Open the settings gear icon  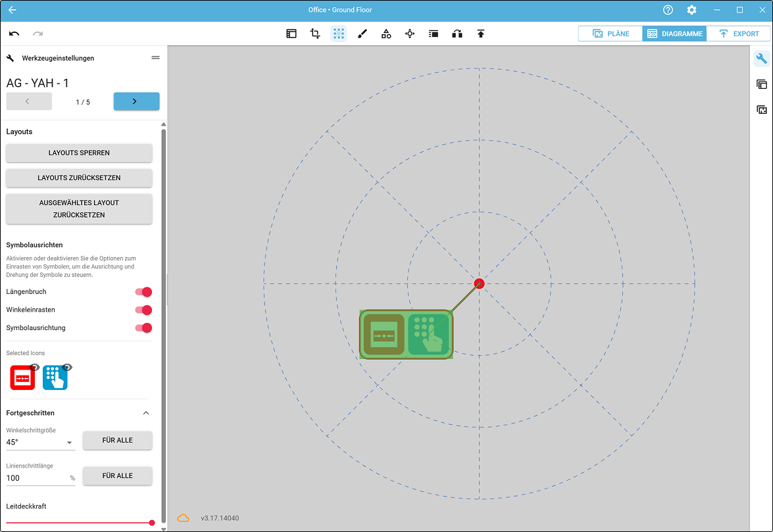coord(691,10)
